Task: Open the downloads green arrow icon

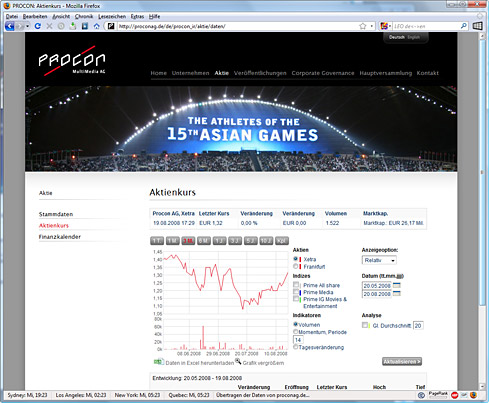Action: point(73,26)
